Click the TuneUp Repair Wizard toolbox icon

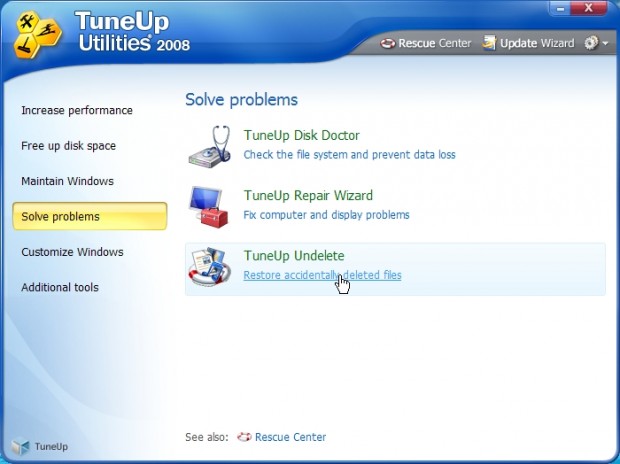click(x=209, y=207)
